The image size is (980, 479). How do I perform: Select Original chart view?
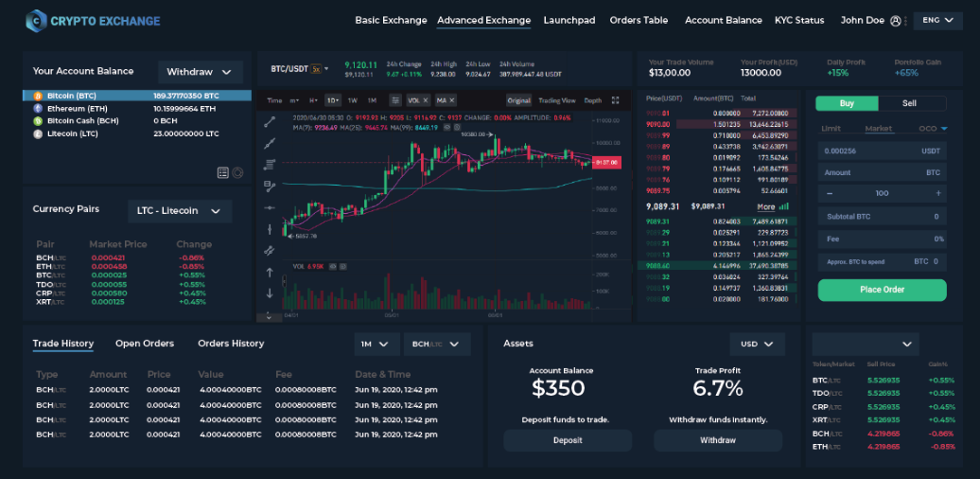(x=518, y=100)
